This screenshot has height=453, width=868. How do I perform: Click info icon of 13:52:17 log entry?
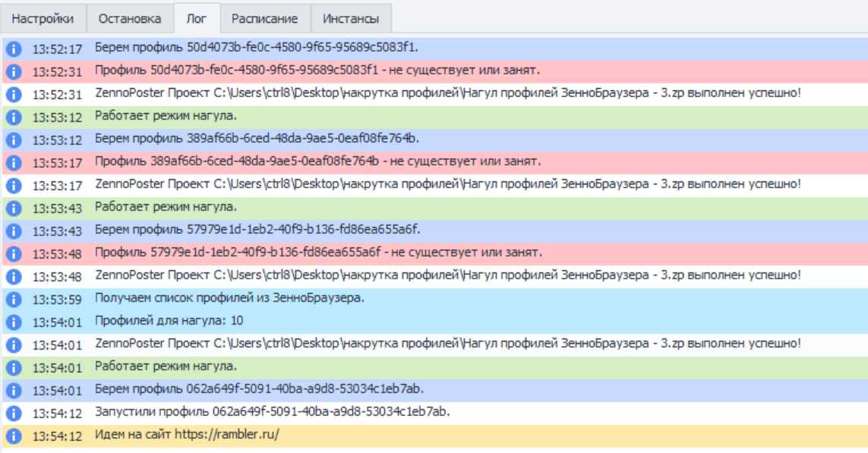pyautogui.click(x=13, y=49)
